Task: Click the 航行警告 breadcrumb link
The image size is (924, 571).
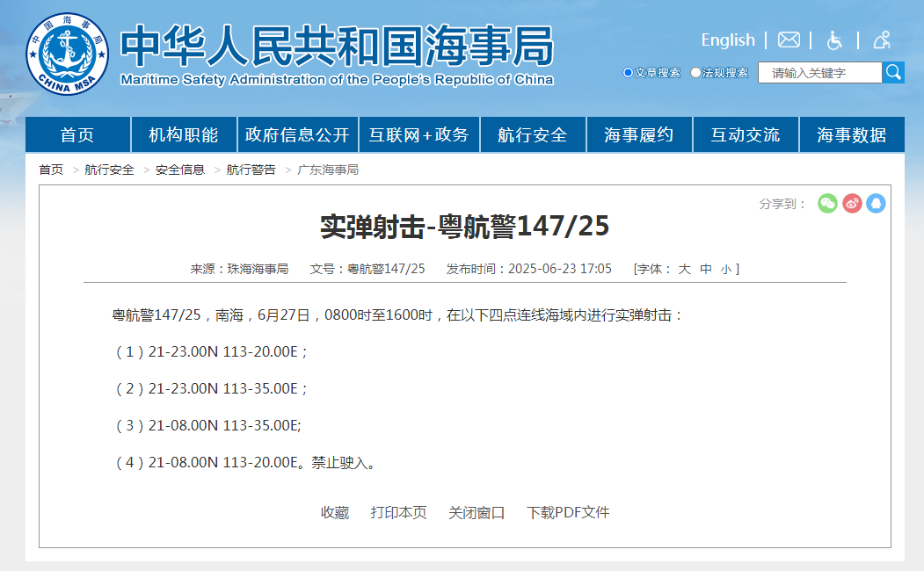Action: click(251, 170)
